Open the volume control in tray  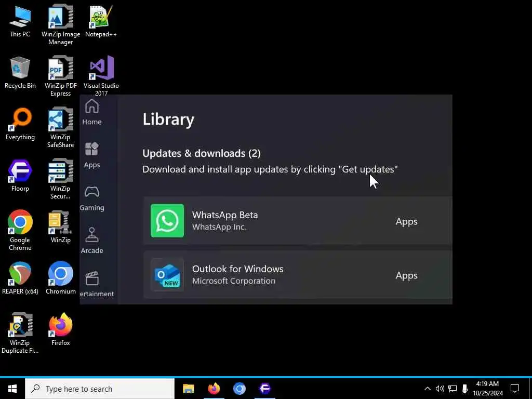tap(440, 389)
